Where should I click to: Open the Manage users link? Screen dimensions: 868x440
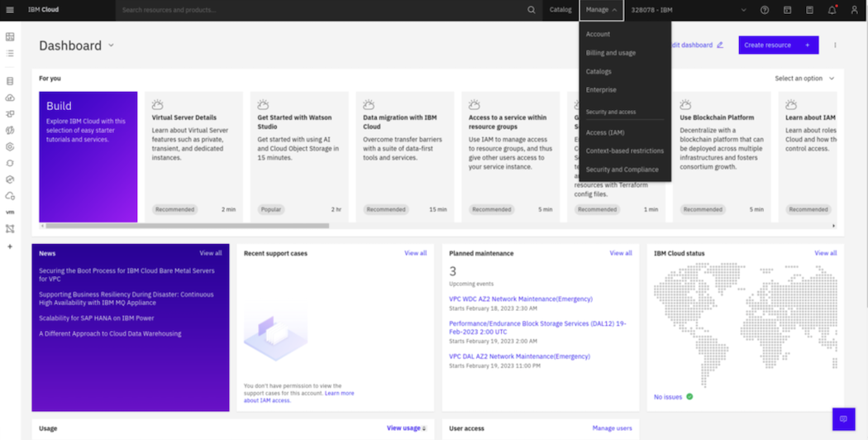click(x=612, y=428)
